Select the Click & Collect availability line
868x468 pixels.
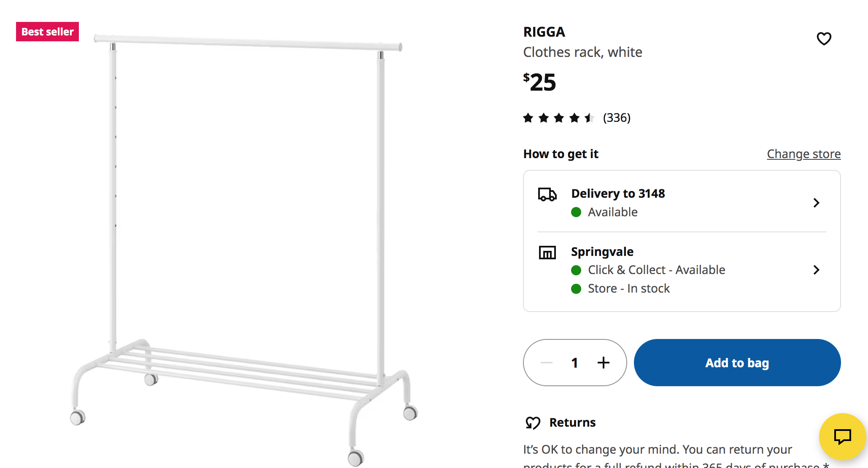pos(648,270)
